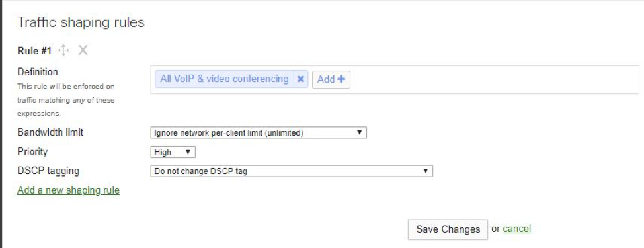
Task: Click the Add a new shaping rule link
Action: coord(69,190)
